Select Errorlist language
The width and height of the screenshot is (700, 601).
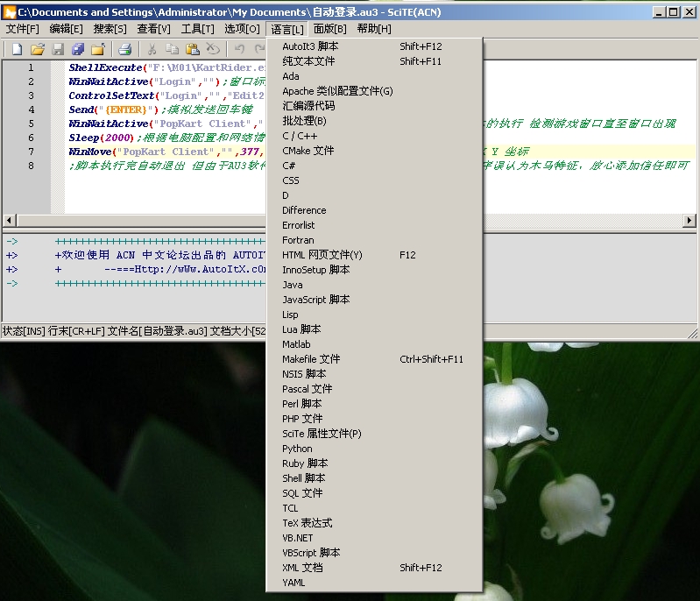(374, 225)
